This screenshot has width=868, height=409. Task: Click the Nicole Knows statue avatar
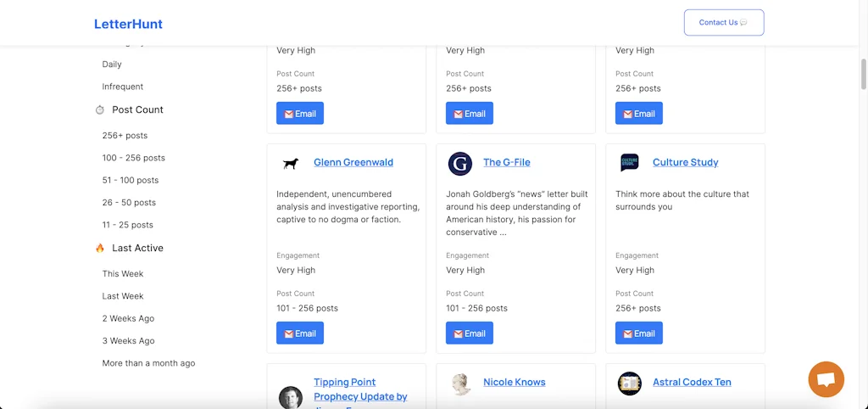pos(460,384)
